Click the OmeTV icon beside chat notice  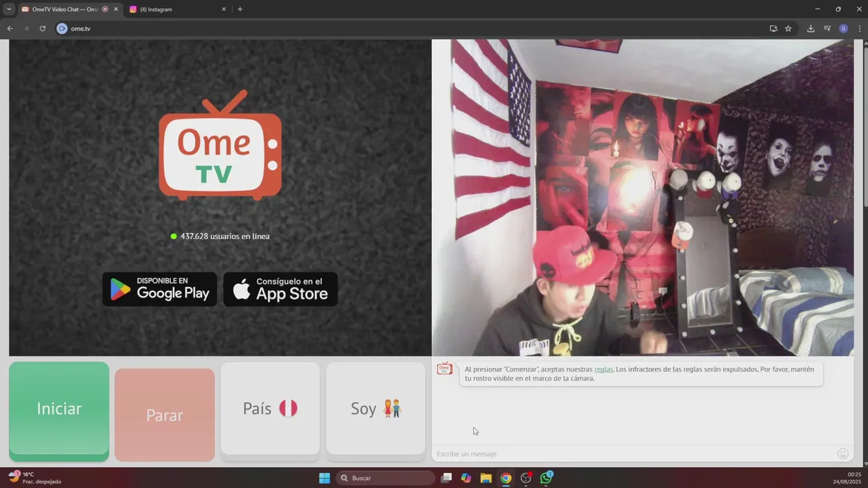[445, 369]
